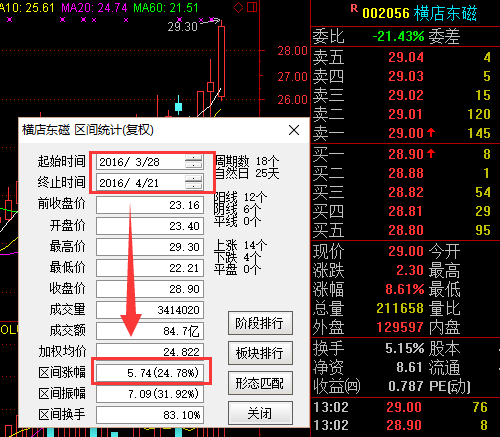Click the cyan candlestick on the chart
Screen dimensions: 500x437
point(179,105)
